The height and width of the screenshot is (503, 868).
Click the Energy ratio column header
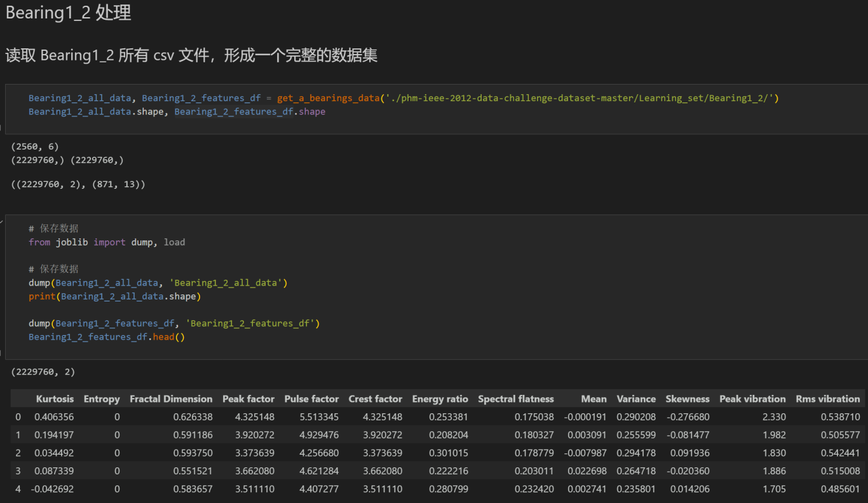(x=440, y=399)
